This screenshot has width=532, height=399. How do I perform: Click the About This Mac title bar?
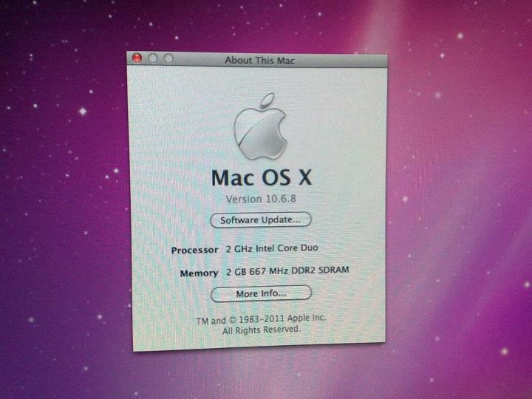[257, 60]
